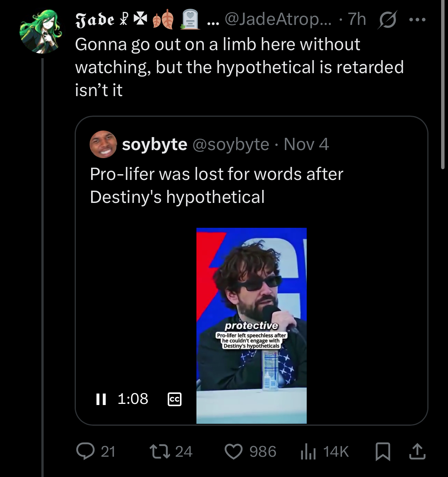The width and height of the screenshot is (448, 477).
Task: Click the soybyte display name
Action: 155,144
